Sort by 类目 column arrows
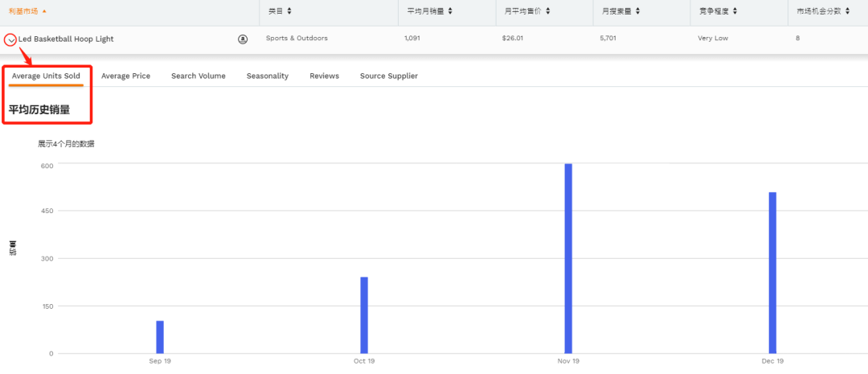Screen dimensions: 868x374 289,11
